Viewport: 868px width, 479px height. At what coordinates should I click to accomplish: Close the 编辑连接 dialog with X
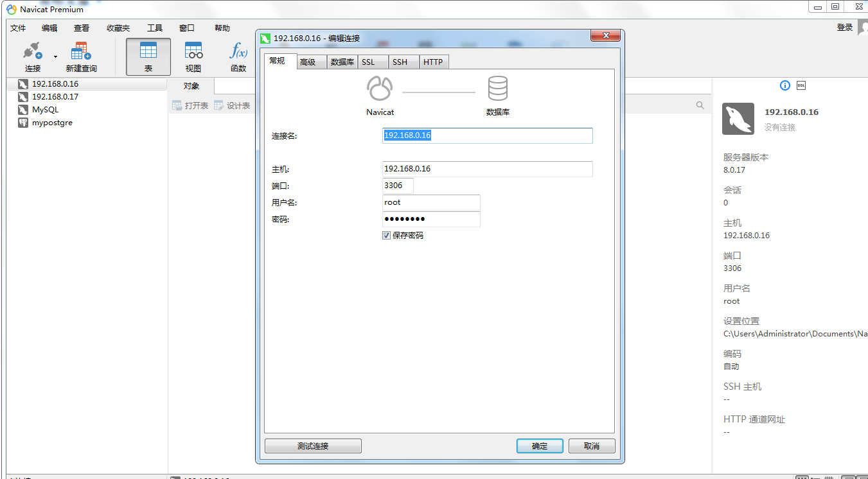(x=605, y=36)
